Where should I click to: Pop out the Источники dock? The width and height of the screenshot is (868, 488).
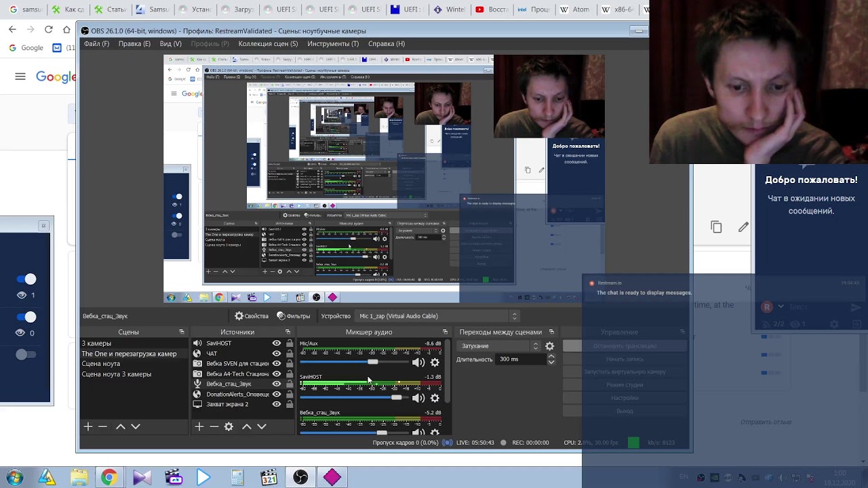[288, 332]
